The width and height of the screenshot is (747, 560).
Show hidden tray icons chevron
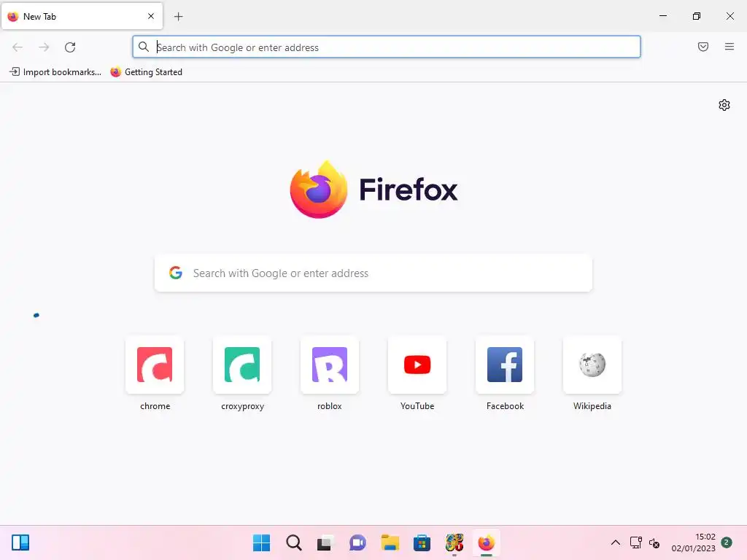(616, 542)
